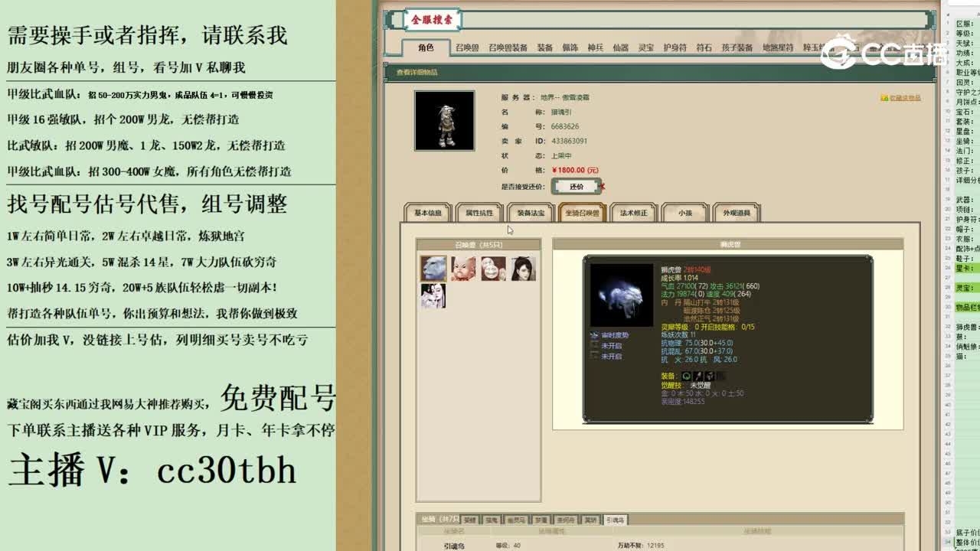
Task: Click the 查看详细物品 header bar
Action: [658, 72]
